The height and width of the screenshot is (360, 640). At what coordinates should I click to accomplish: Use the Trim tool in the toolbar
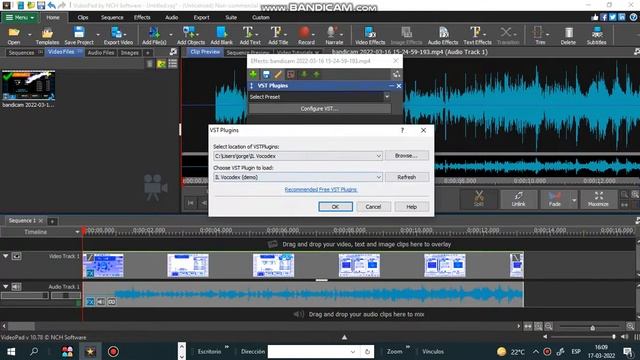point(540,36)
